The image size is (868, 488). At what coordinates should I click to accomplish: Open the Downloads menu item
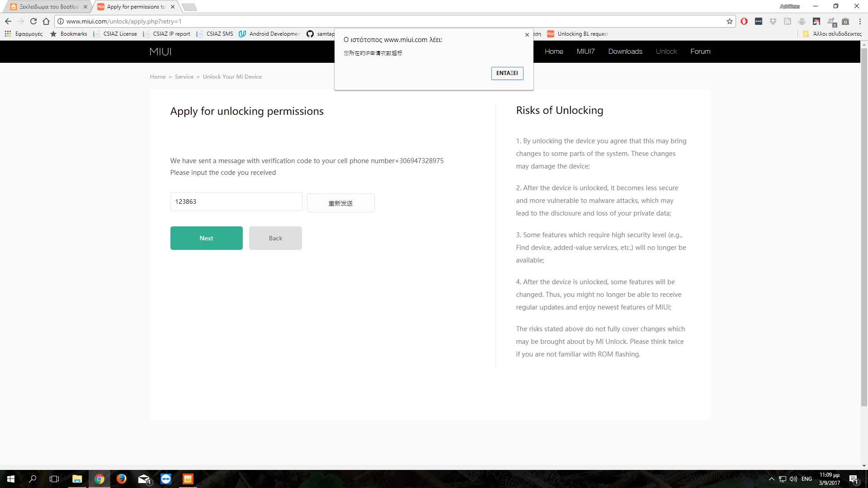(x=625, y=52)
